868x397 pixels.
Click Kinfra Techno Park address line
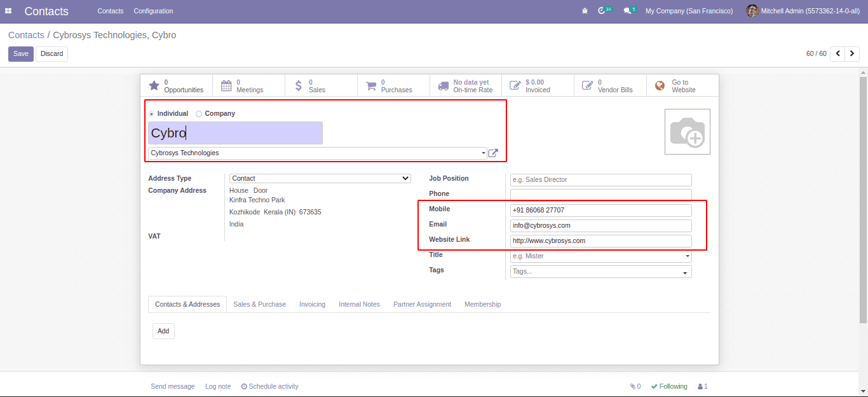(257, 200)
